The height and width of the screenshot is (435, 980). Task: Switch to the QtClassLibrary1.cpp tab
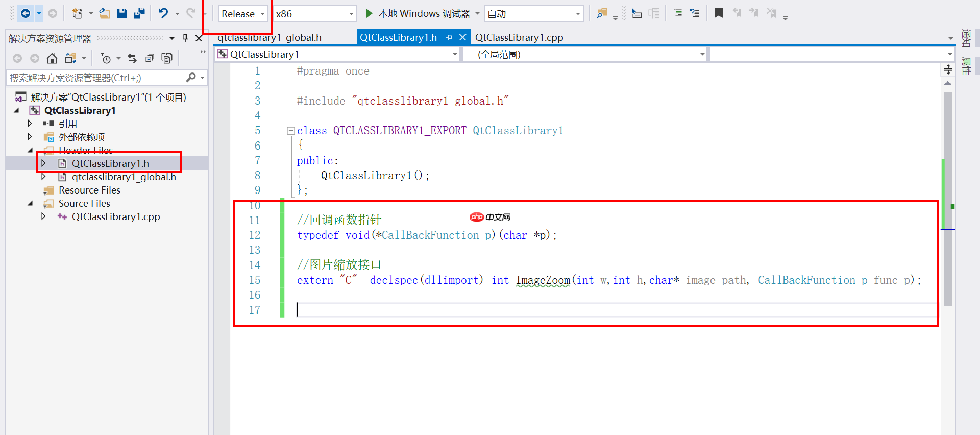pyautogui.click(x=519, y=37)
